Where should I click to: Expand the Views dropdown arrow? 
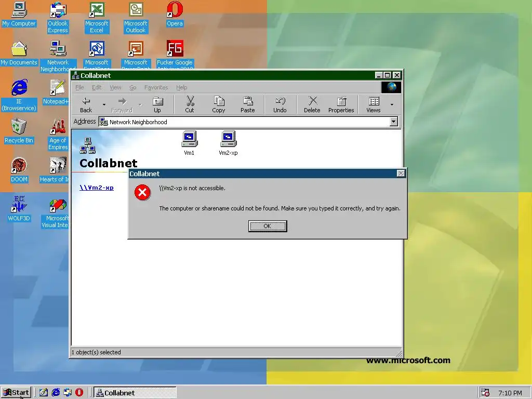(x=392, y=104)
